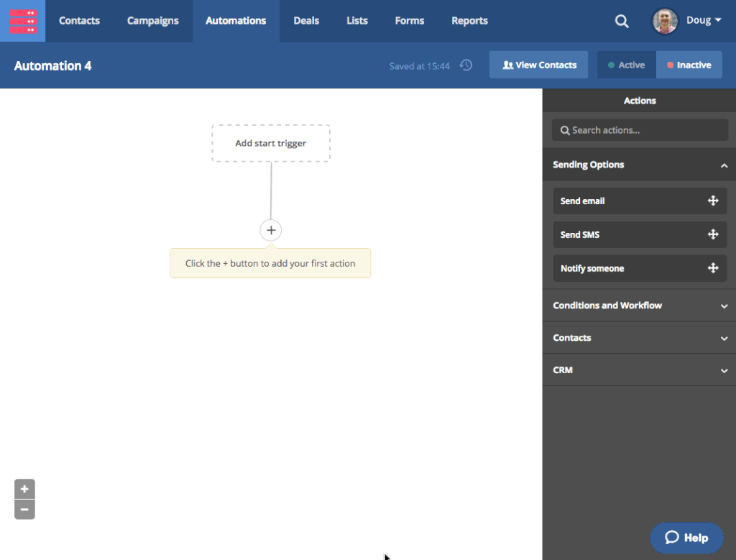Set the automation status to Inactive

pos(689,65)
